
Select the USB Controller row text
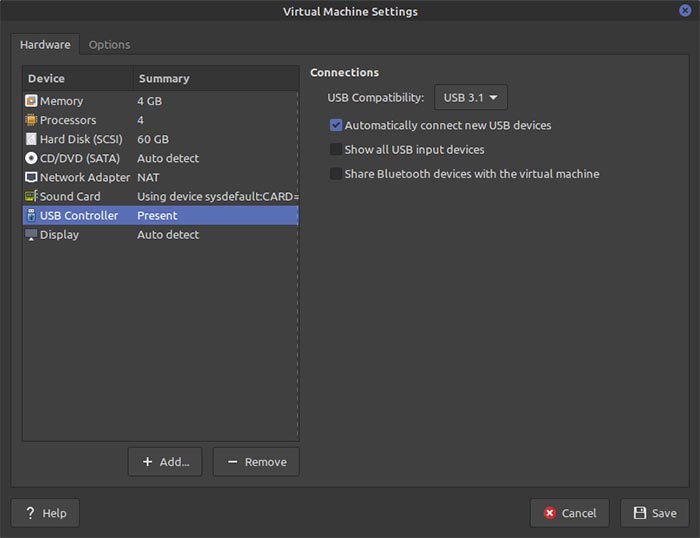point(79,216)
